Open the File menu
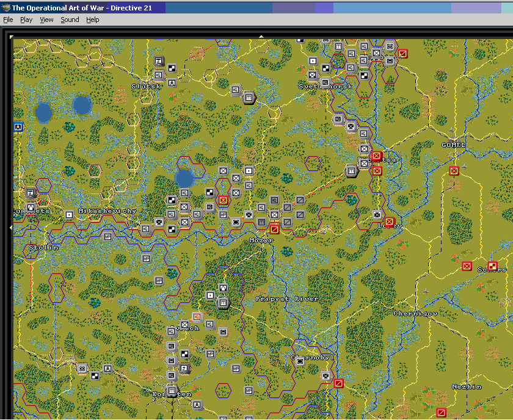Viewport: 513px width, 420px height. (x=8, y=20)
